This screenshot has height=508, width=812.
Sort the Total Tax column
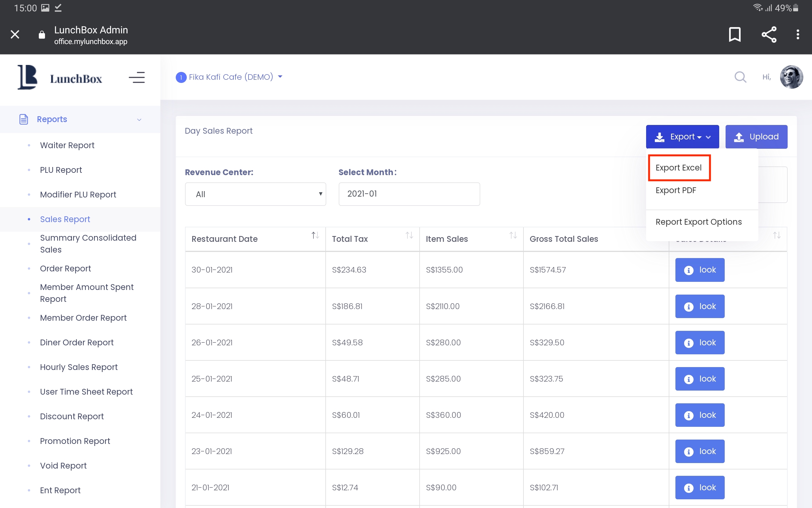click(x=409, y=235)
